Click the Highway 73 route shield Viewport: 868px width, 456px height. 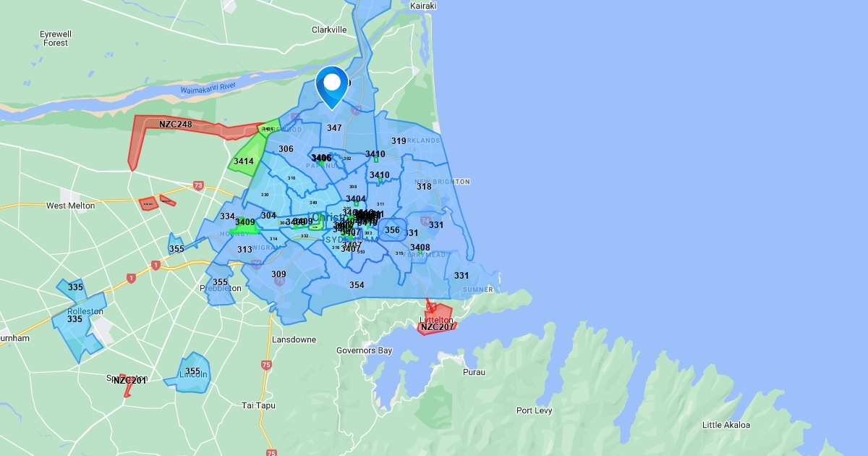pyautogui.click(x=198, y=186)
